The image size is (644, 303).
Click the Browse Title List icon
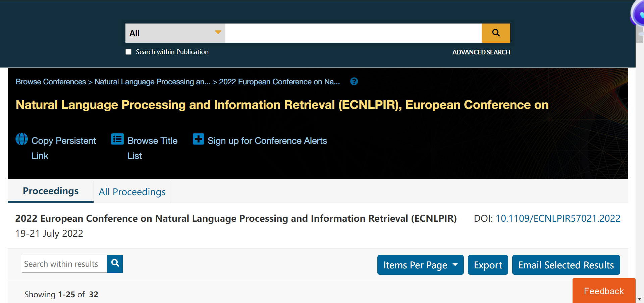pyautogui.click(x=117, y=139)
